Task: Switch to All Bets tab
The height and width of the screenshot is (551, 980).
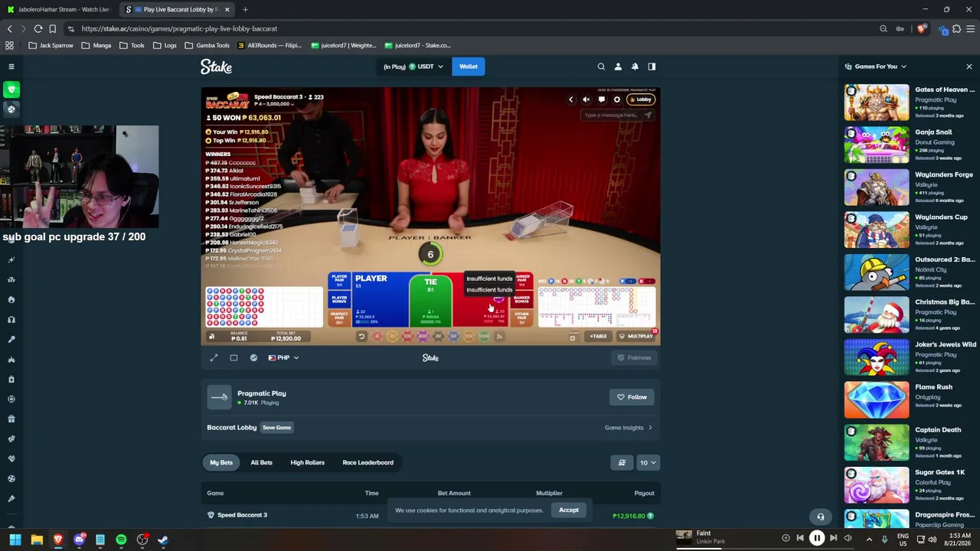Action: tap(261, 462)
